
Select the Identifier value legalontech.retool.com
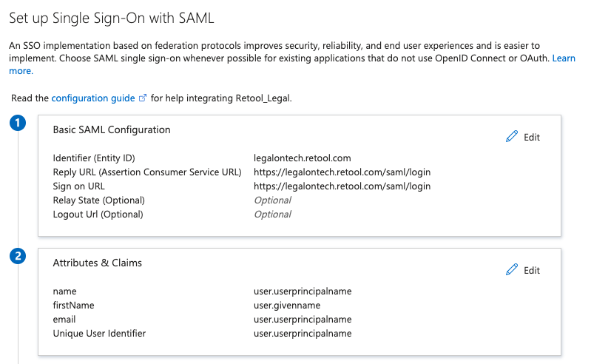[x=303, y=158]
